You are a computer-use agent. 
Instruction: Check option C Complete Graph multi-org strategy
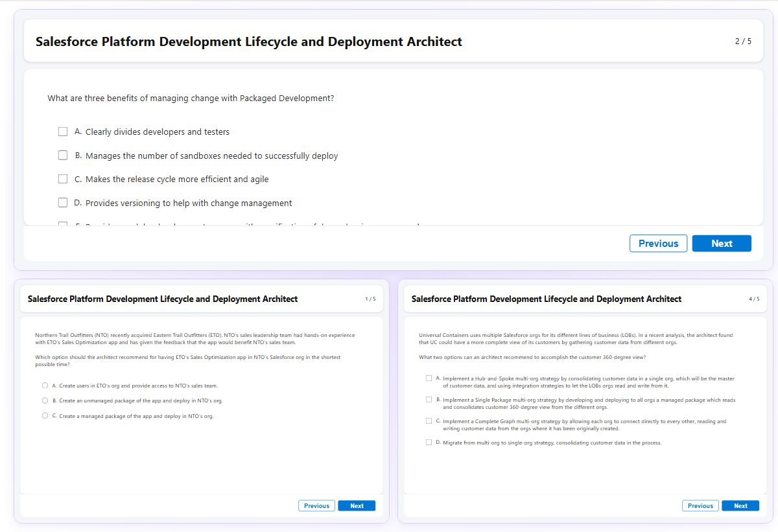[429, 421]
